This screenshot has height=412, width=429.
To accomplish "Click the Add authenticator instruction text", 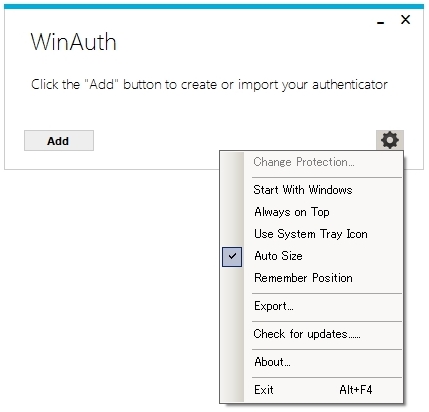I will [x=209, y=84].
